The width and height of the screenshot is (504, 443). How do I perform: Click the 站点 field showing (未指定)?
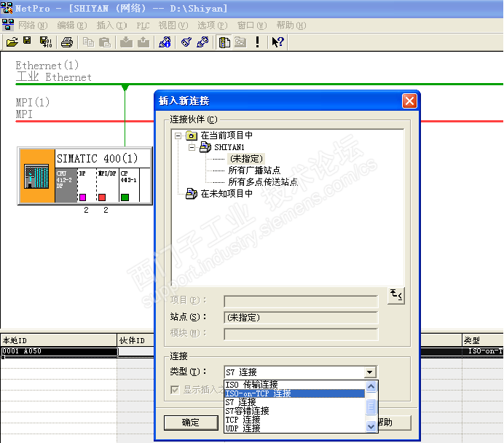[301, 318]
